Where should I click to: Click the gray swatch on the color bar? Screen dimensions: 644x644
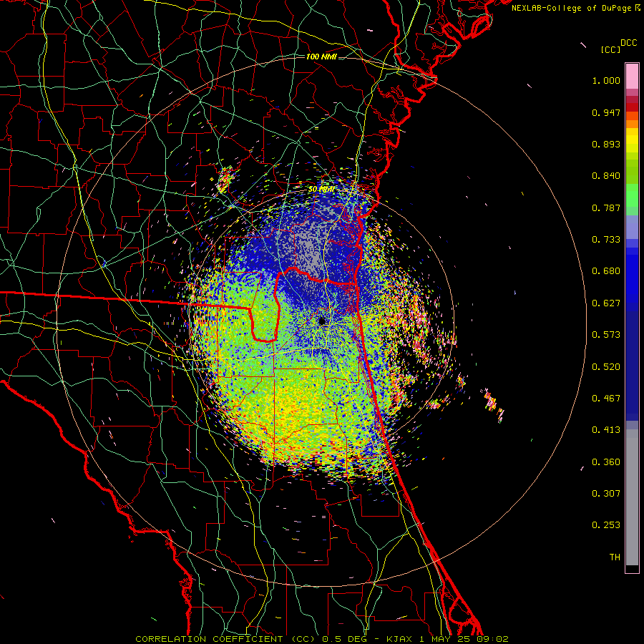tap(632, 497)
